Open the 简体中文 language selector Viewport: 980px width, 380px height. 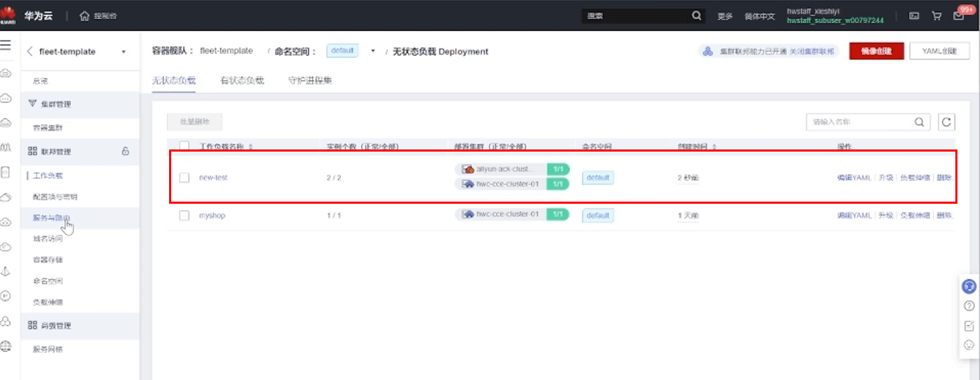759,16
